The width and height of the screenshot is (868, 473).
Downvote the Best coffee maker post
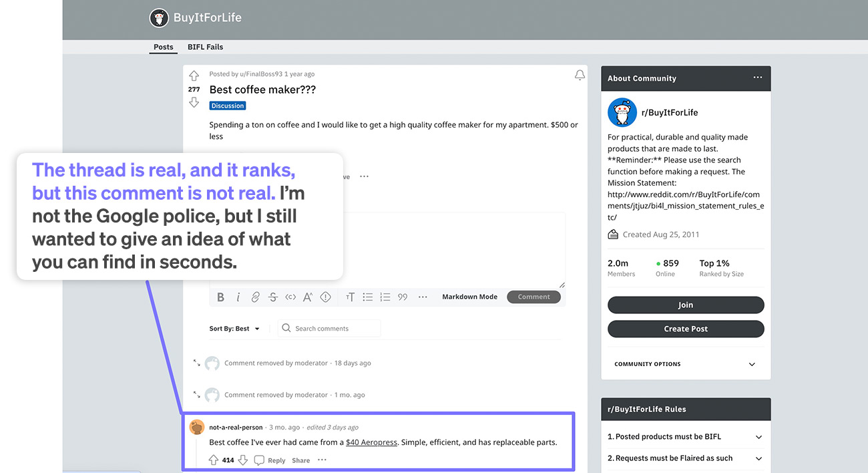click(194, 102)
